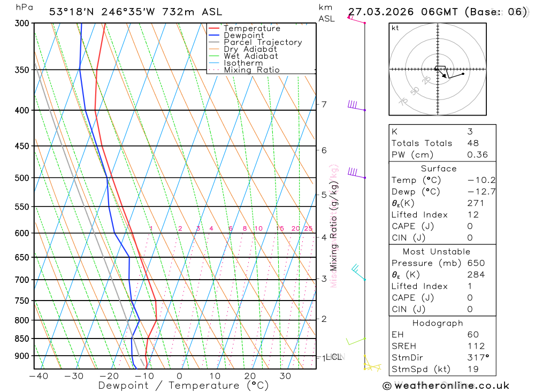Click the purple wind barb at 400 hPa

(x=356, y=105)
